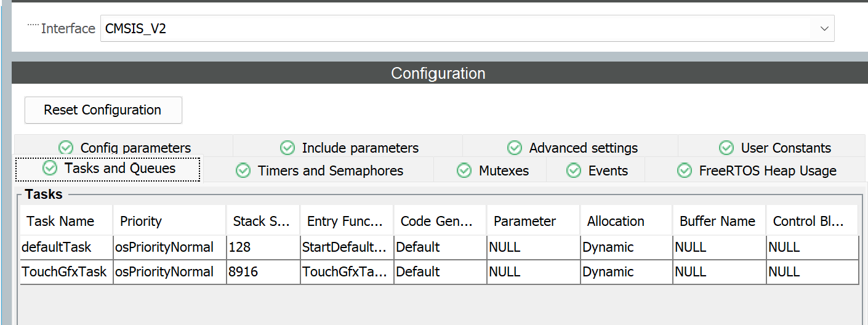
Task: Click green check icon beside Timers and Semaphores
Action: point(243,171)
